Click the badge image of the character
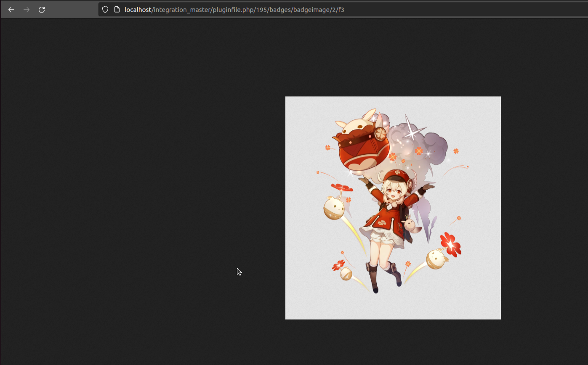Image resolution: width=588 pixels, height=365 pixels. 393,208
